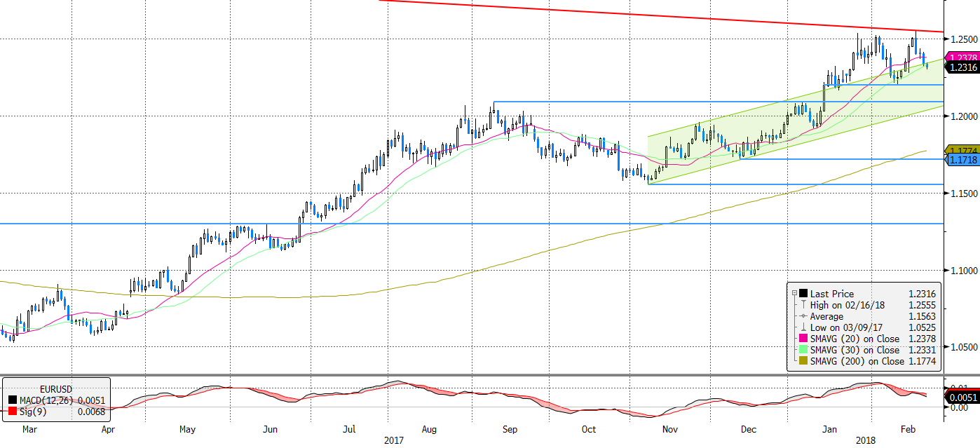The image size is (980, 448).
Task: Select "SMAVG (30) on Close" legend label
Action: coord(855,350)
